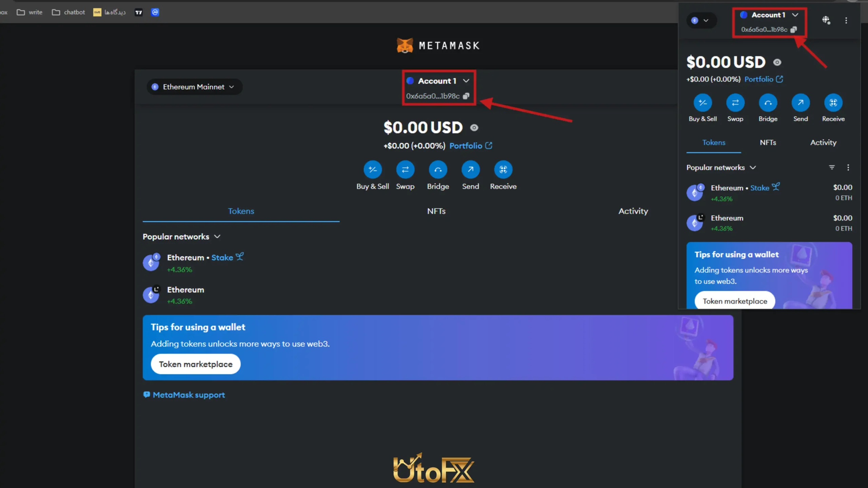Switch to Activity tab in main wallet
868x488 pixels.
click(x=633, y=211)
